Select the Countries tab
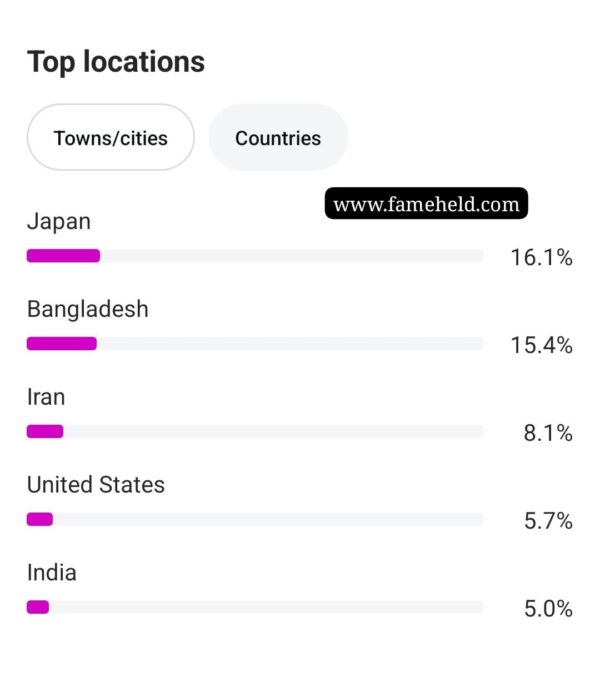The image size is (600, 676). pos(278,138)
